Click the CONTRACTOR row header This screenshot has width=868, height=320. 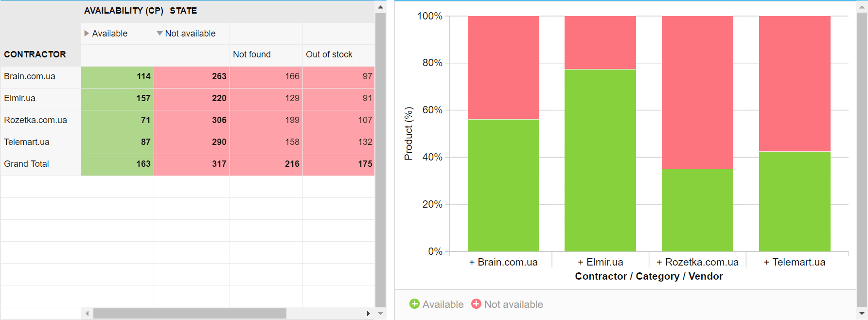35,54
